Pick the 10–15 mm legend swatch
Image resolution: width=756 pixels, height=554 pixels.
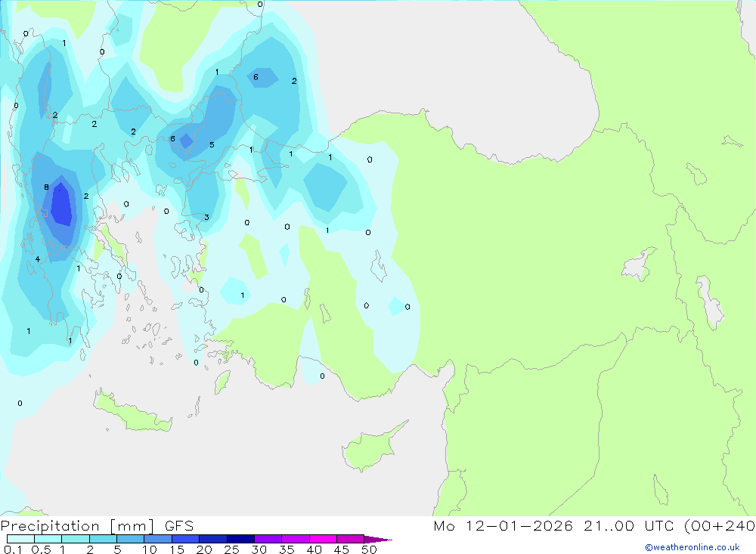point(158,539)
